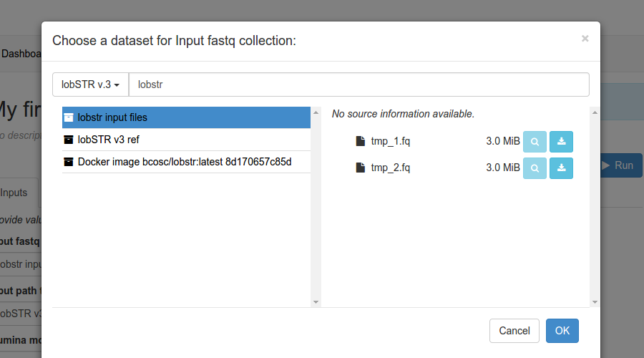Click the archive icon beside lobSTR v3 ref
The height and width of the screenshot is (358, 644).
pos(68,140)
